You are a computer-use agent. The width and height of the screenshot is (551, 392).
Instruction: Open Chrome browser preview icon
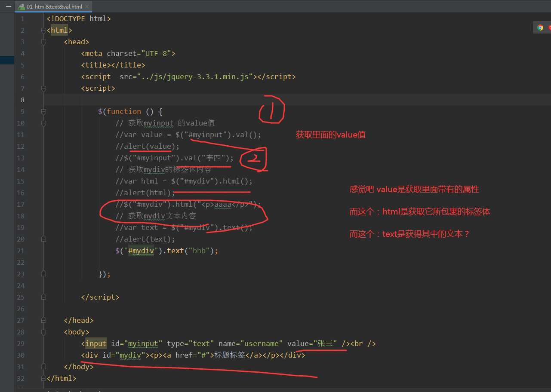540,28
